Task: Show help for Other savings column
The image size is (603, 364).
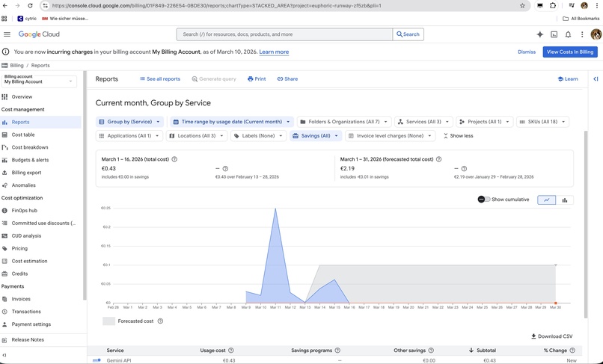Action: click(431, 350)
